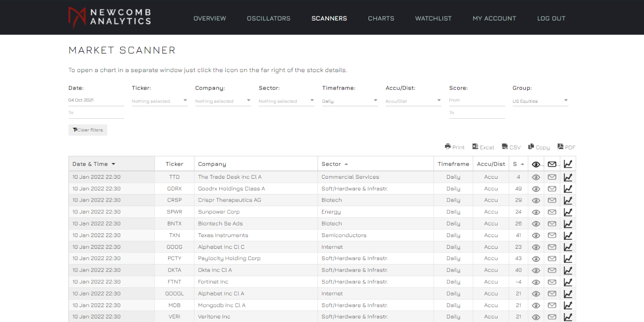Image resolution: width=644 pixels, height=322 pixels.
Task: Click the Newcomb Analytics logo
Action: 109,17
